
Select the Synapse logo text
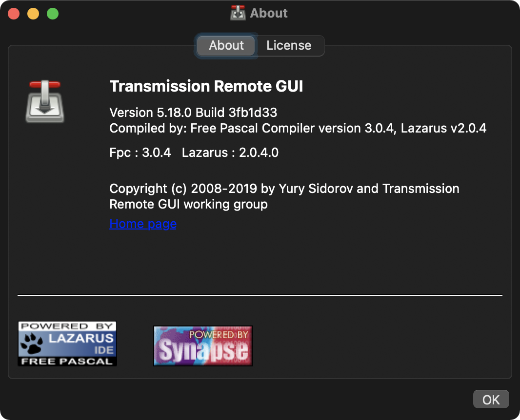[x=202, y=348]
